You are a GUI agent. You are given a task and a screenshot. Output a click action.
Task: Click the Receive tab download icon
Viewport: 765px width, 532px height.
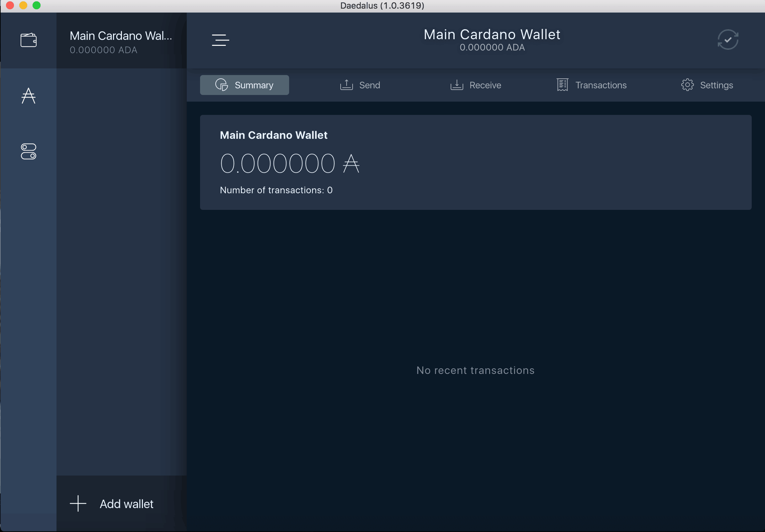(x=456, y=85)
